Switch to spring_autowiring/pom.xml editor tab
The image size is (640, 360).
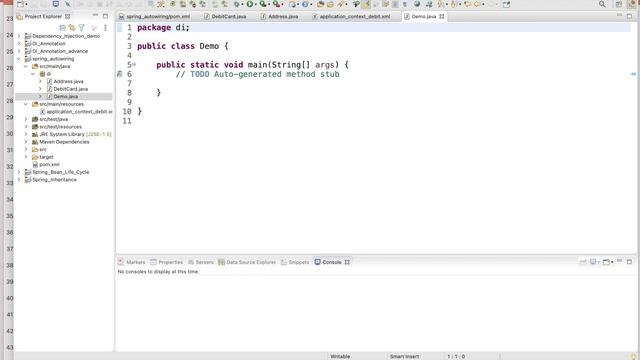point(154,16)
